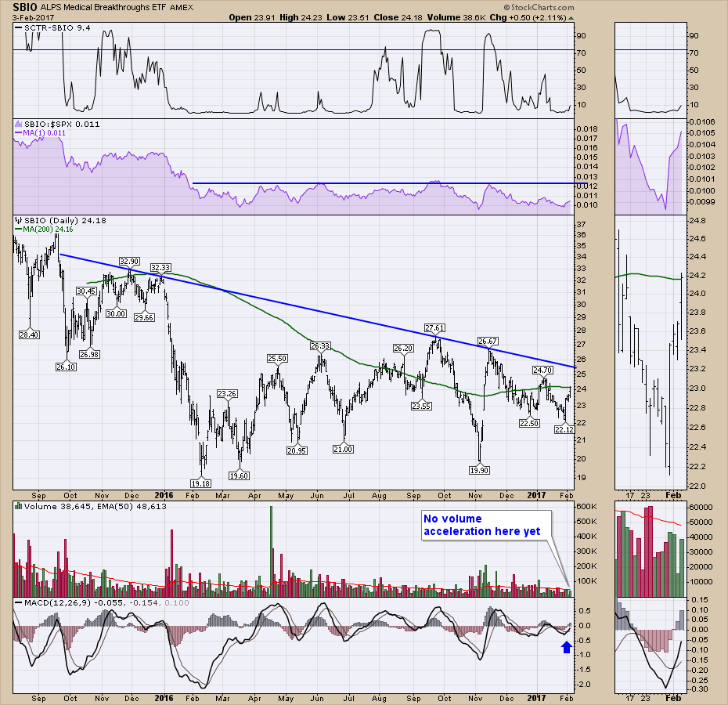Click the purple area icon beside SBIO:$SPX
This screenshot has height=705, width=728.
point(19,124)
